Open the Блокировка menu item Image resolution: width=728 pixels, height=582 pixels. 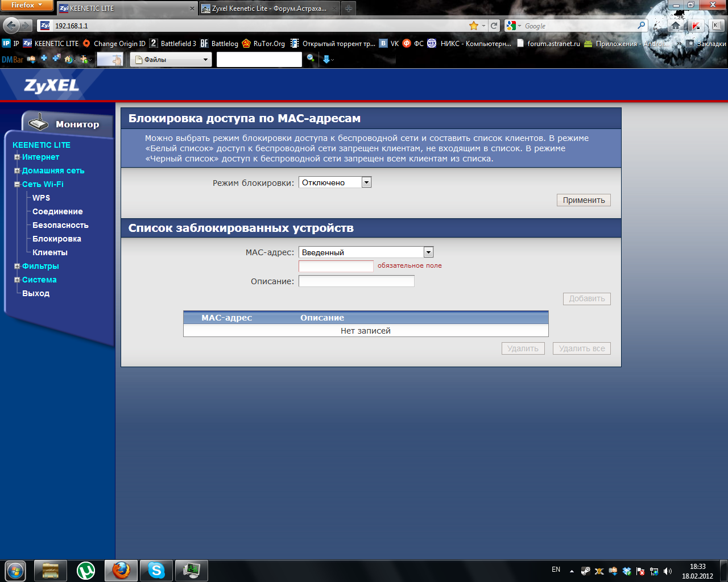(57, 239)
